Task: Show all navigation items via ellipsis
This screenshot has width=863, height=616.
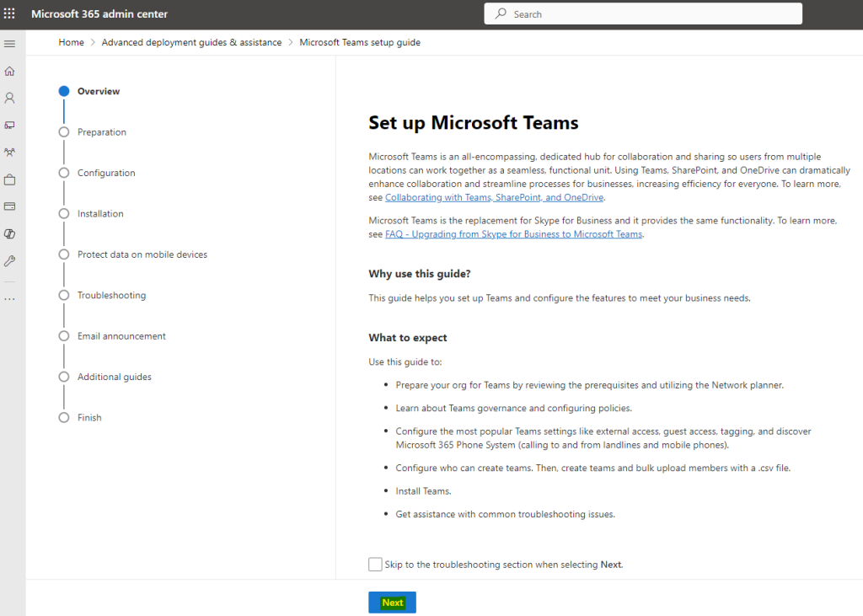Action: 9,299
